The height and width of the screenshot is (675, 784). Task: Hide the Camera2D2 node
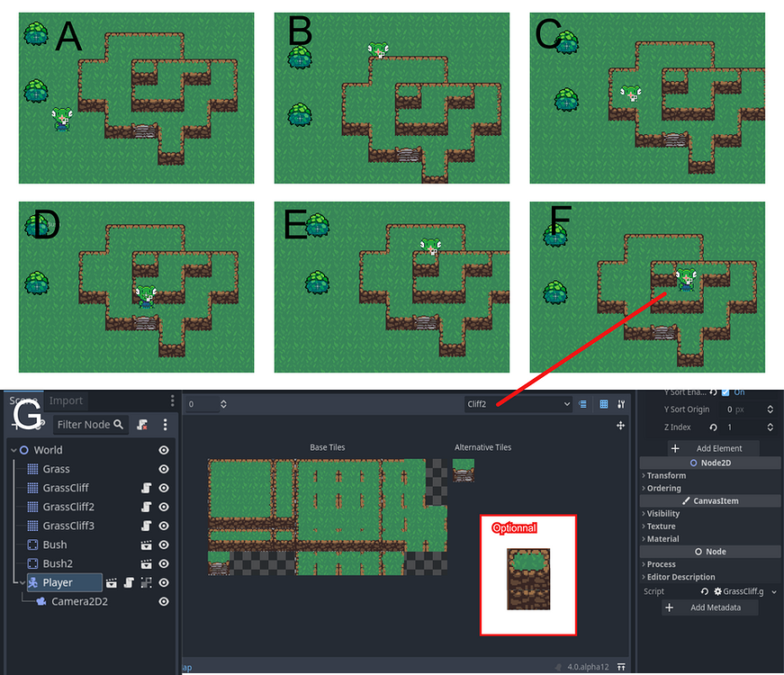coord(164,601)
